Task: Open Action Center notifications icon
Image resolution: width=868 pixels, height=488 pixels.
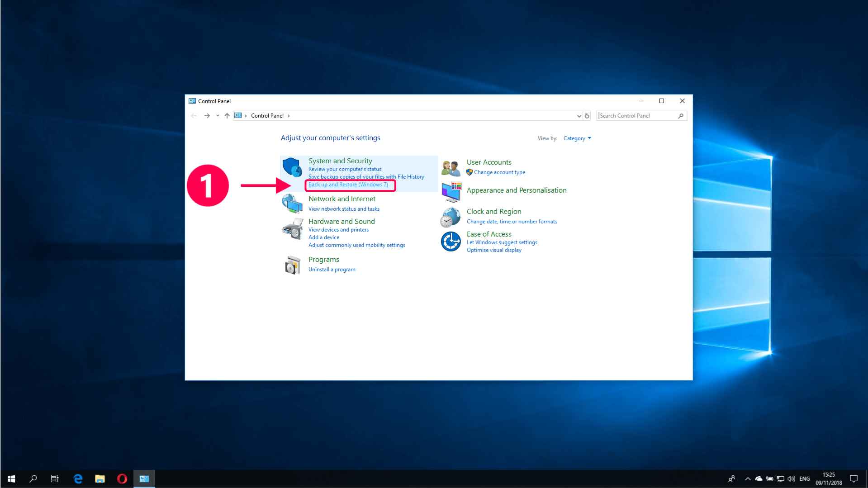Action: 854,479
